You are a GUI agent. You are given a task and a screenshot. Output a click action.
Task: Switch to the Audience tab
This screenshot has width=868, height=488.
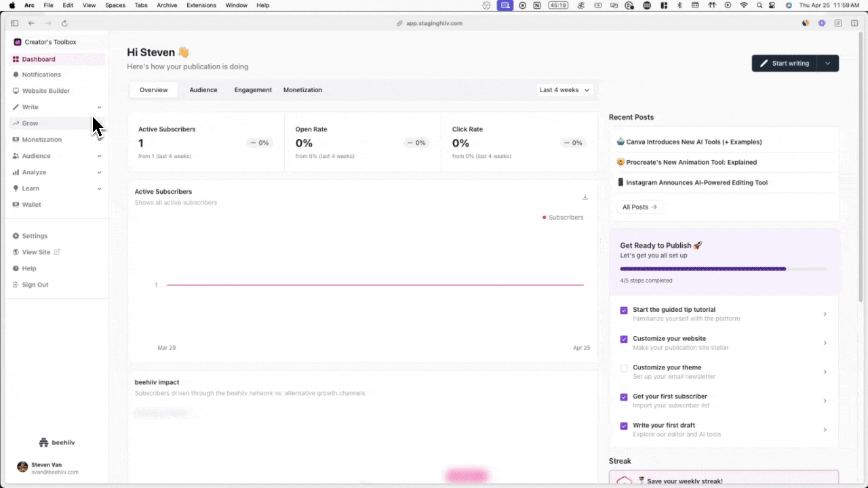click(203, 90)
